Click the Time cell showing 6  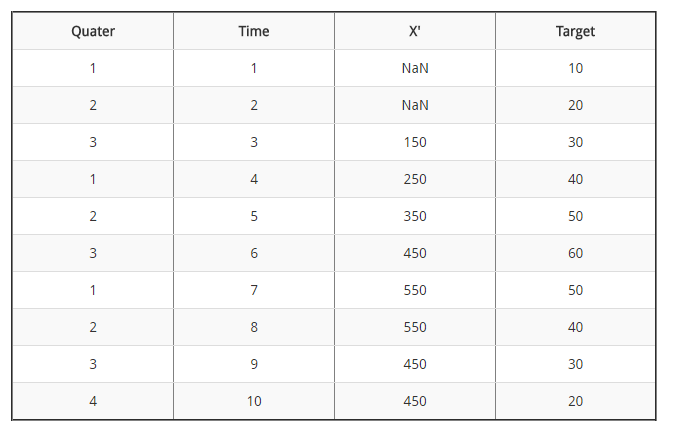pos(254,253)
